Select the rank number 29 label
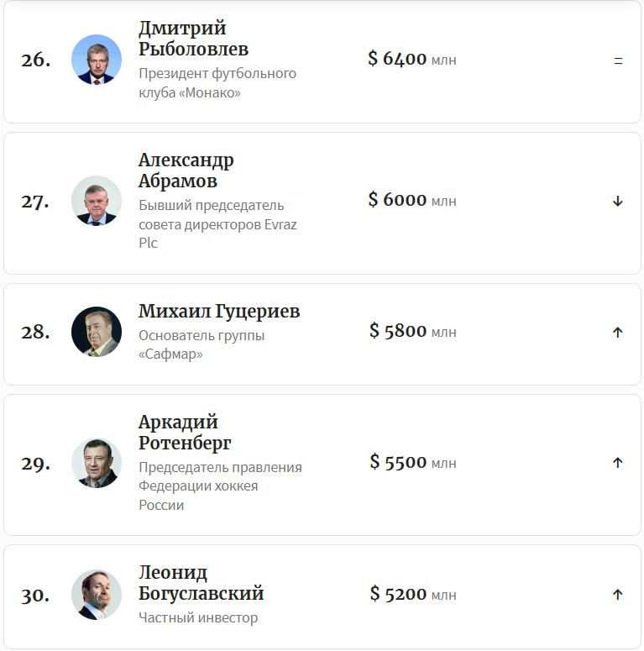This screenshot has height=651, width=644. 36,464
